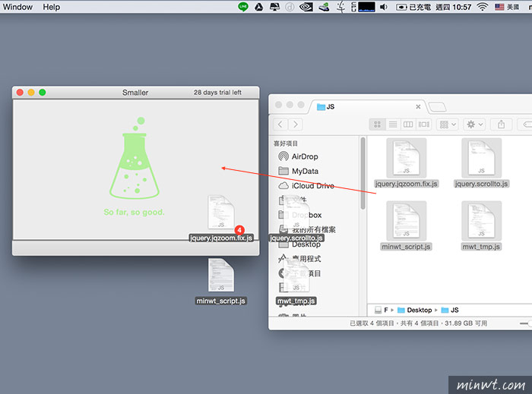Click the iCloud Drive cloud icon

pos(283,186)
